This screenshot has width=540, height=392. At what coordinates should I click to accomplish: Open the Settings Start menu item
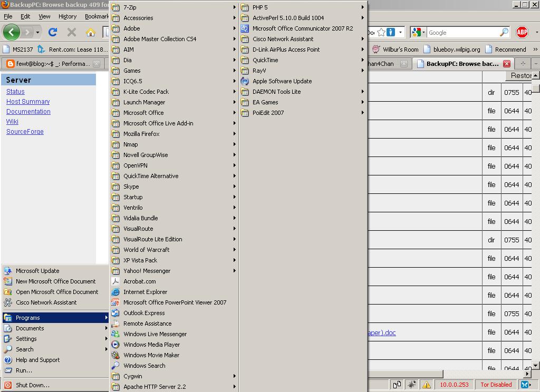[x=55, y=339]
